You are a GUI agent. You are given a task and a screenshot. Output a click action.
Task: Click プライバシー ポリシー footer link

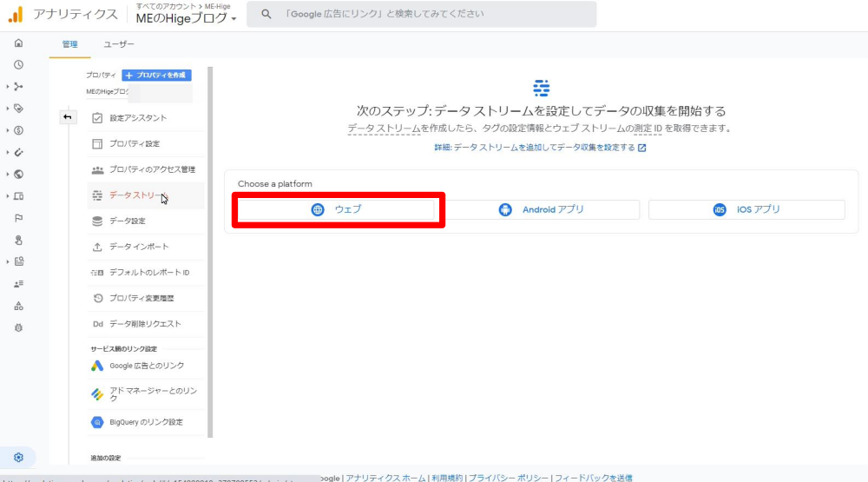[x=509, y=478]
